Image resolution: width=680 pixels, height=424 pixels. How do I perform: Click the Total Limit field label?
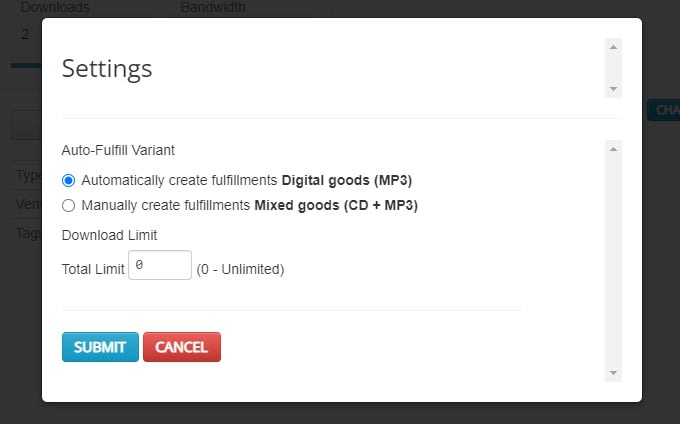coord(93,269)
